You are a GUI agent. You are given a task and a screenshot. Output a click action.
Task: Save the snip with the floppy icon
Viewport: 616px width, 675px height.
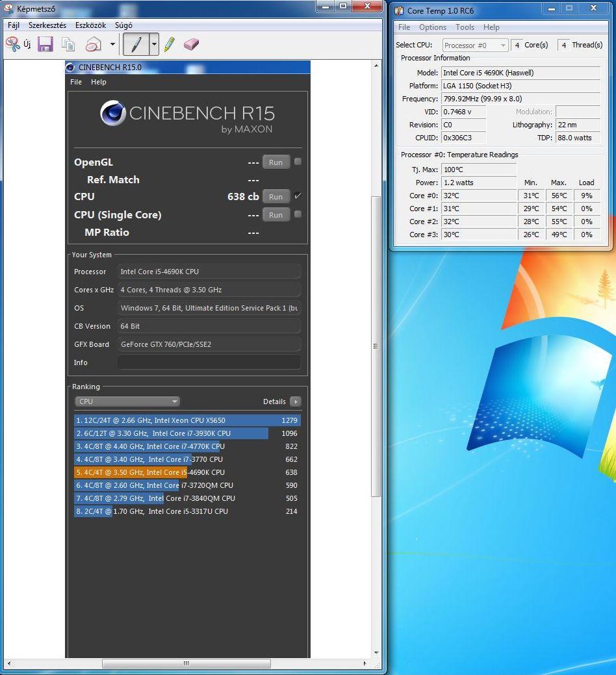pyautogui.click(x=45, y=44)
